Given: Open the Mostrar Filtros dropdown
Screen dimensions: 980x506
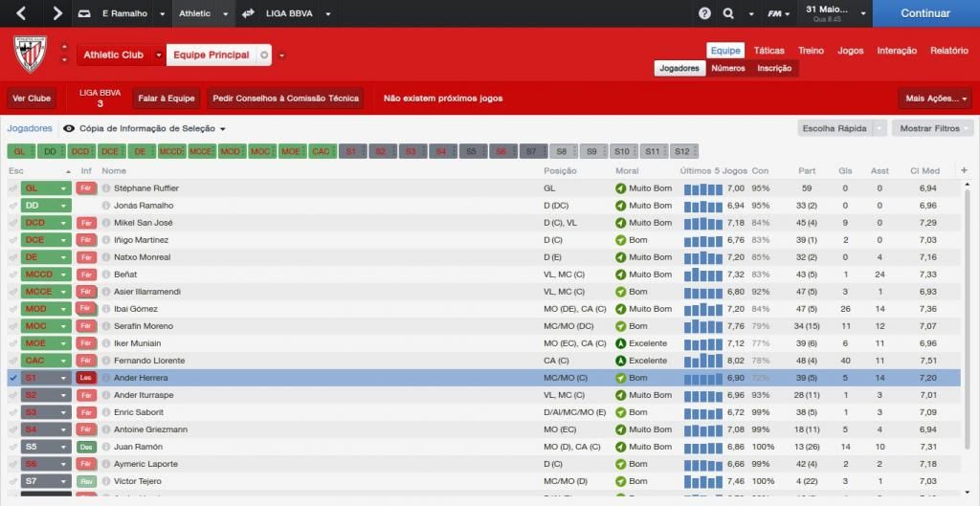Looking at the screenshot, I should pyautogui.click(x=931, y=128).
